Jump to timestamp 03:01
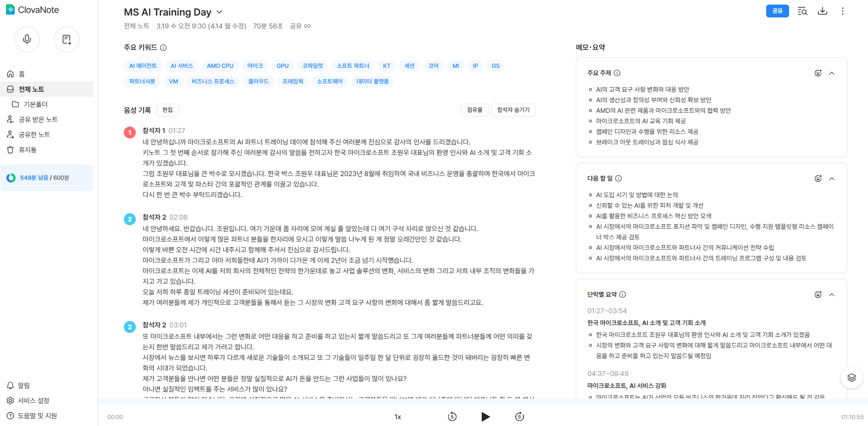The height and width of the screenshot is (426, 868). pyautogui.click(x=178, y=325)
